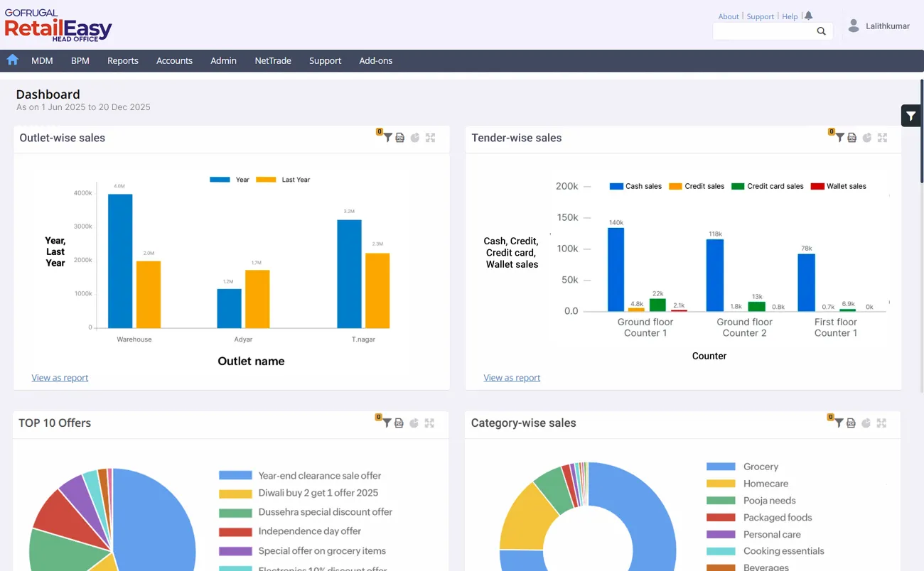Open the Reports menu

click(x=122, y=60)
